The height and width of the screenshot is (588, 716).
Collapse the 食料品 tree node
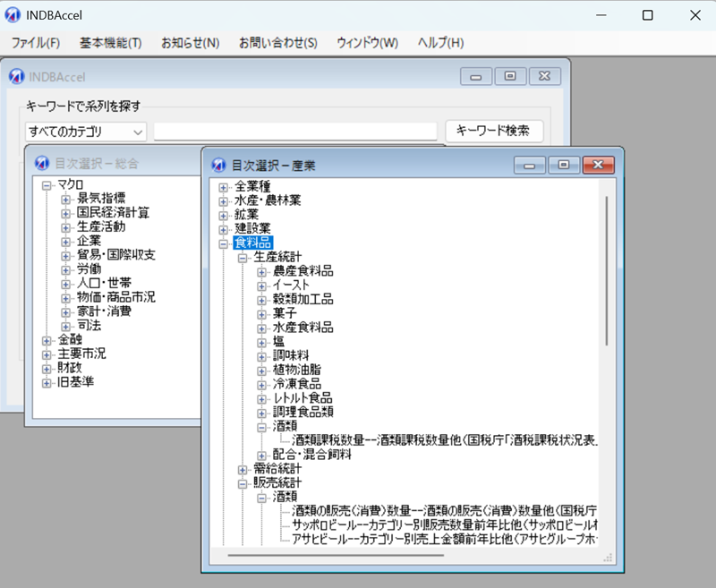[223, 243]
